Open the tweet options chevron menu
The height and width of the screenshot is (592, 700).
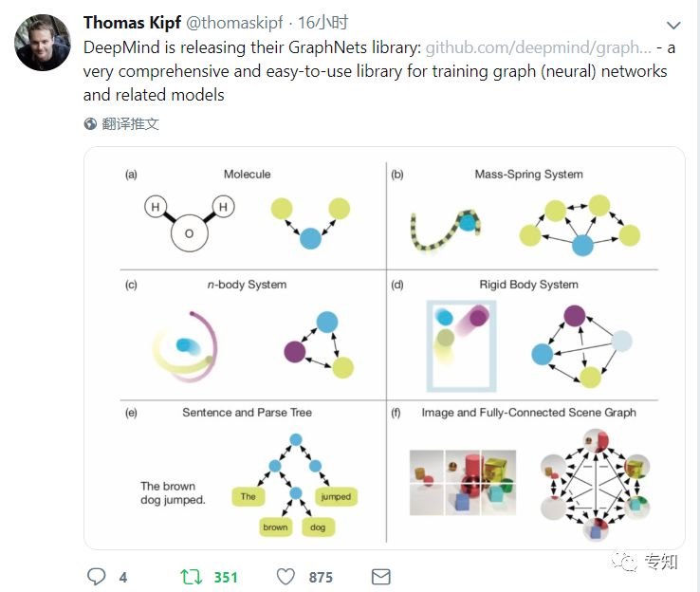pos(673,25)
